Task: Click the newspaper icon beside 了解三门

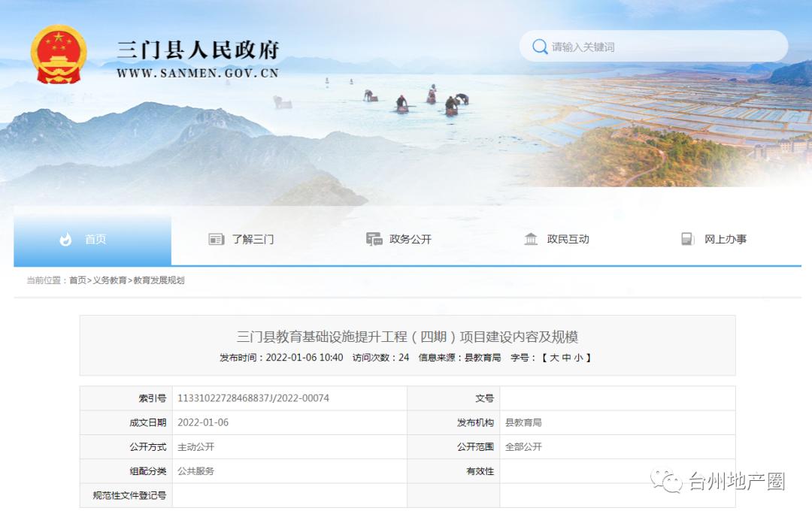Action: (217, 240)
